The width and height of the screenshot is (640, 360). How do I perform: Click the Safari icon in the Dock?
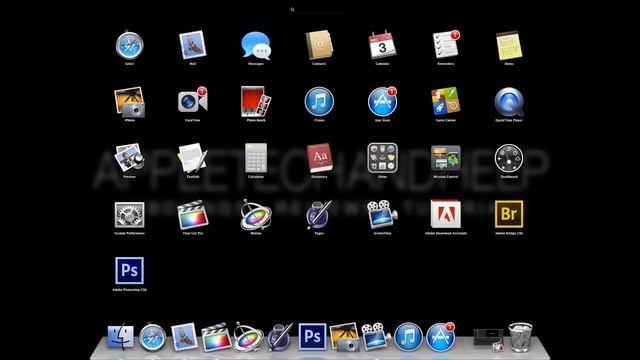tap(153, 338)
